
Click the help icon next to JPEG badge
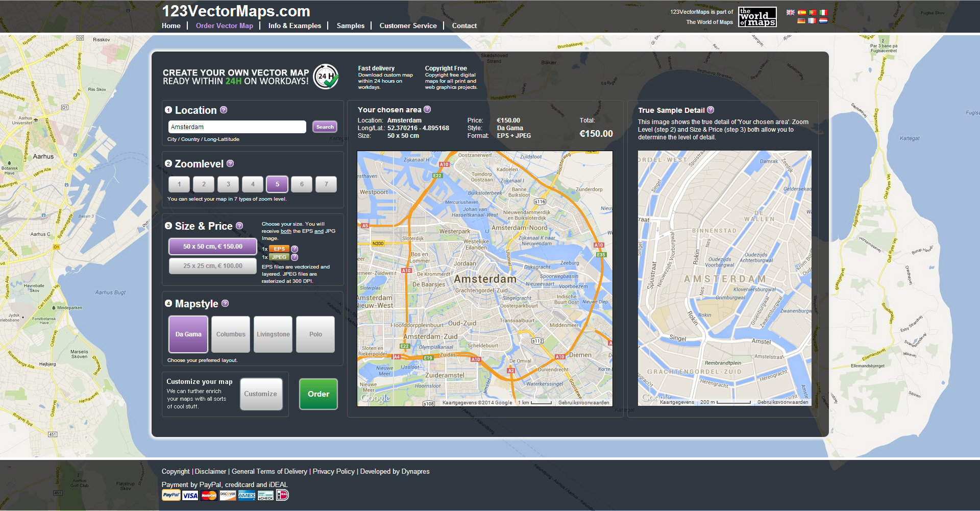[295, 257]
